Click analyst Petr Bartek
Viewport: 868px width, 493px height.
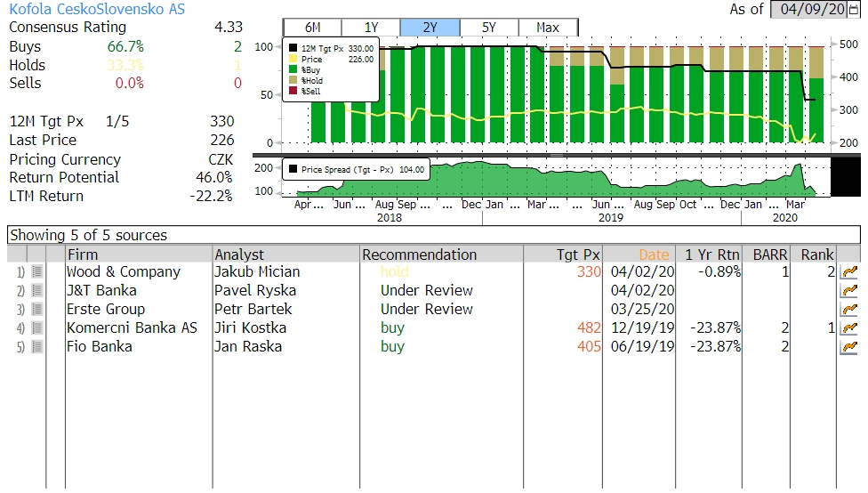pos(253,309)
